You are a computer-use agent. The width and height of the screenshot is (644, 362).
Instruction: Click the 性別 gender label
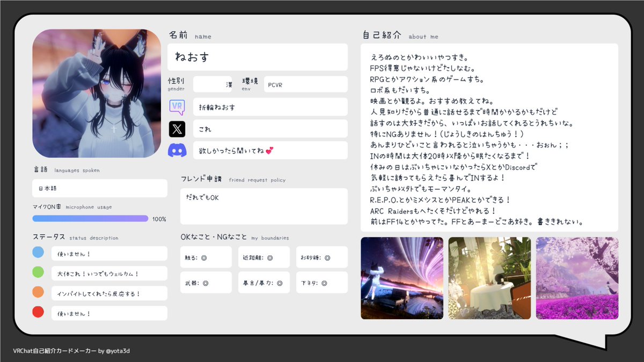[177, 84]
